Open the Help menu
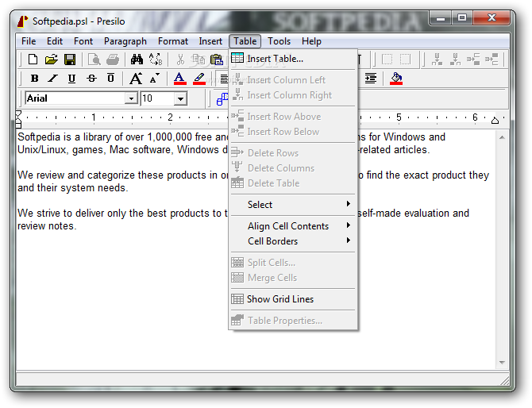The width and height of the screenshot is (532, 408). (x=311, y=41)
